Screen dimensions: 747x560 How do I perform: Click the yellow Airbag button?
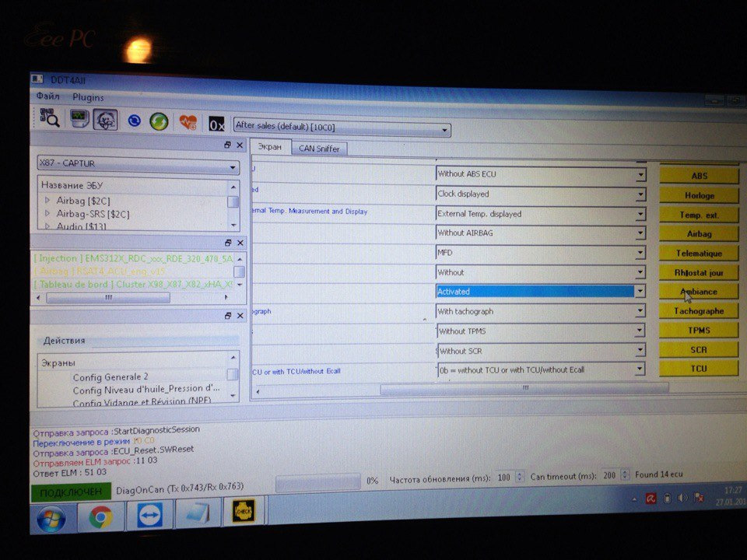[699, 234]
